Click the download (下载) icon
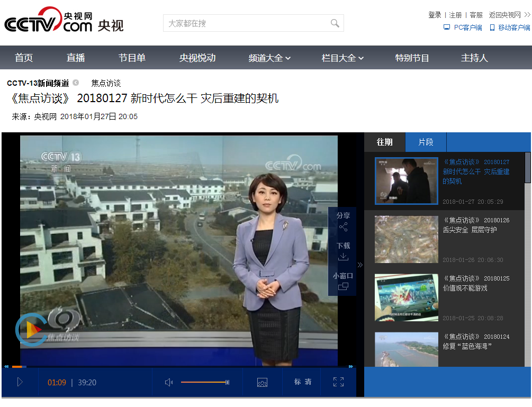Viewport: 532px width, 407px height. pos(343,257)
